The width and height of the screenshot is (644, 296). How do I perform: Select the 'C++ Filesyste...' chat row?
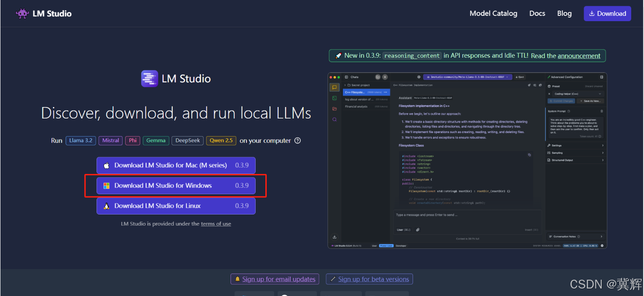pyautogui.click(x=366, y=92)
